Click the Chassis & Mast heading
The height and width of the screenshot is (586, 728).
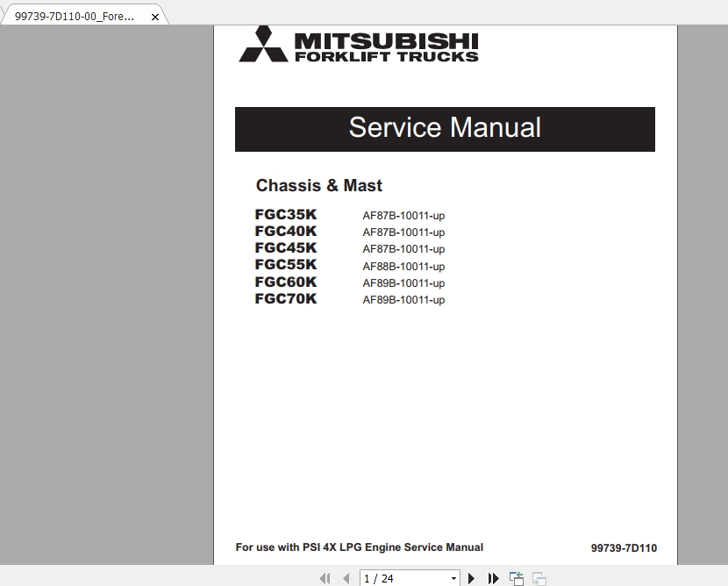pos(318,186)
